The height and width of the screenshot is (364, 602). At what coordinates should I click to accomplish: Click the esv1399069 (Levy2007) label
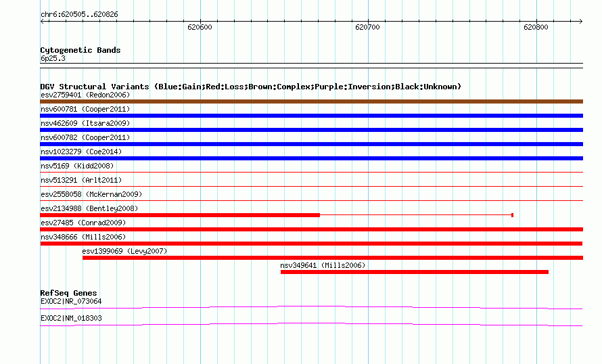(x=124, y=251)
